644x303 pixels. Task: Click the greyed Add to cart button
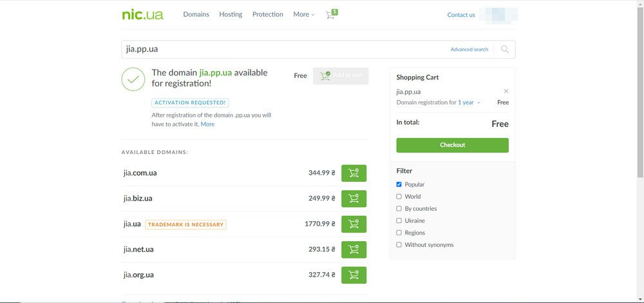[x=341, y=75]
